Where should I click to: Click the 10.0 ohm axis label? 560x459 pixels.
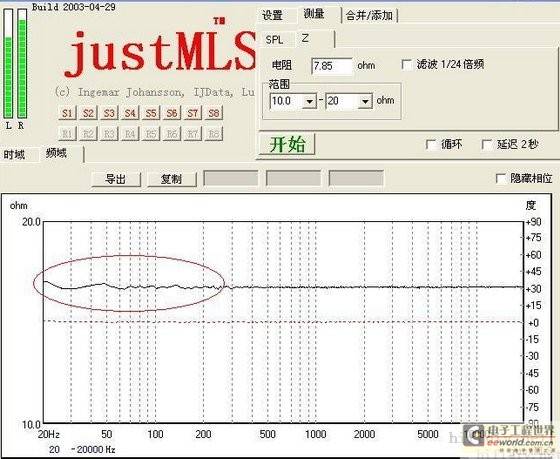coord(31,424)
